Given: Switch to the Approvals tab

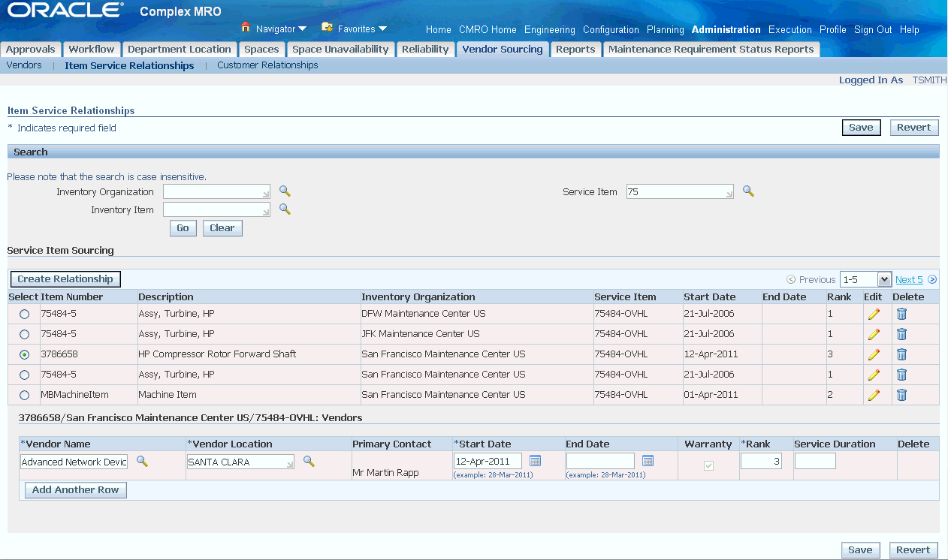Looking at the screenshot, I should click(x=31, y=50).
